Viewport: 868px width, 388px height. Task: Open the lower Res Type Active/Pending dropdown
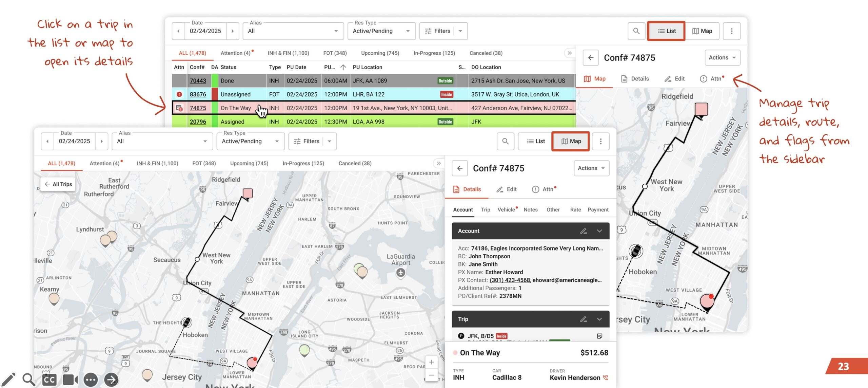(x=250, y=141)
